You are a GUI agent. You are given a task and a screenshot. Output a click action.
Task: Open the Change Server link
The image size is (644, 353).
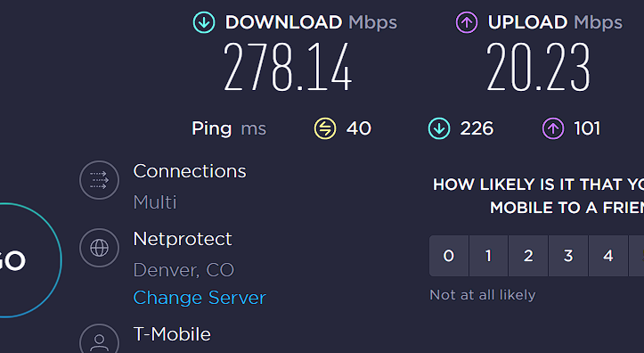coord(200,298)
